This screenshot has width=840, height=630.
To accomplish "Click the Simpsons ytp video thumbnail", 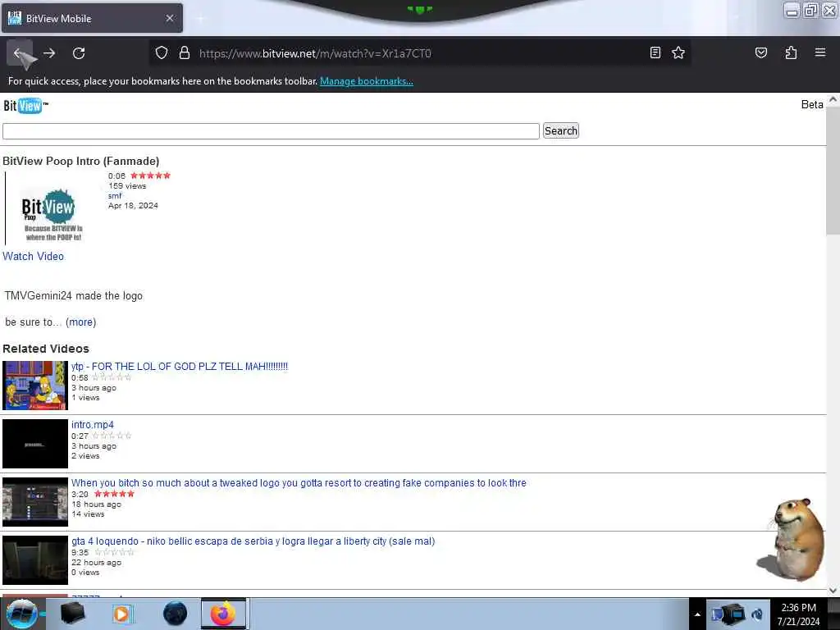I will pyautogui.click(x=35, y=386).
